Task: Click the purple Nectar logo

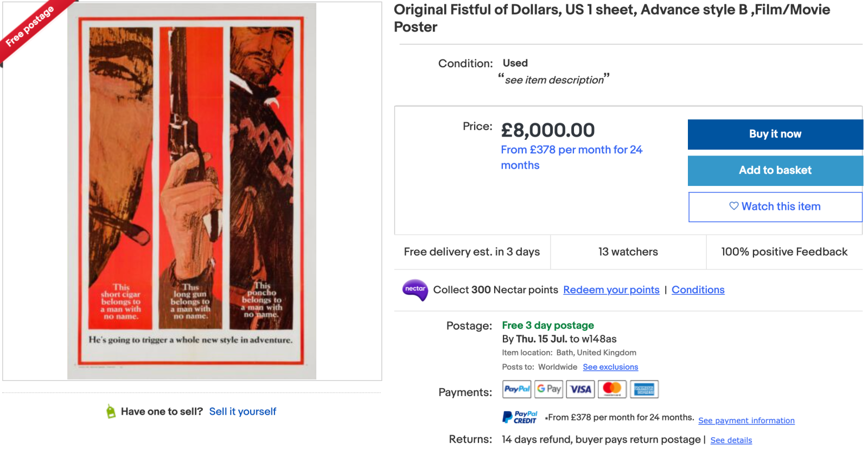Action: click(x=415, y=290)
